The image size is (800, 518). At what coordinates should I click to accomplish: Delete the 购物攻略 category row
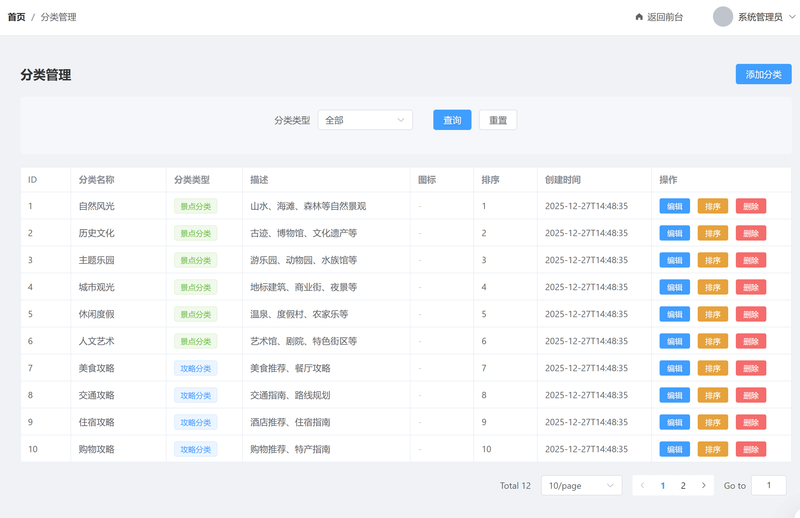point(750,449)
